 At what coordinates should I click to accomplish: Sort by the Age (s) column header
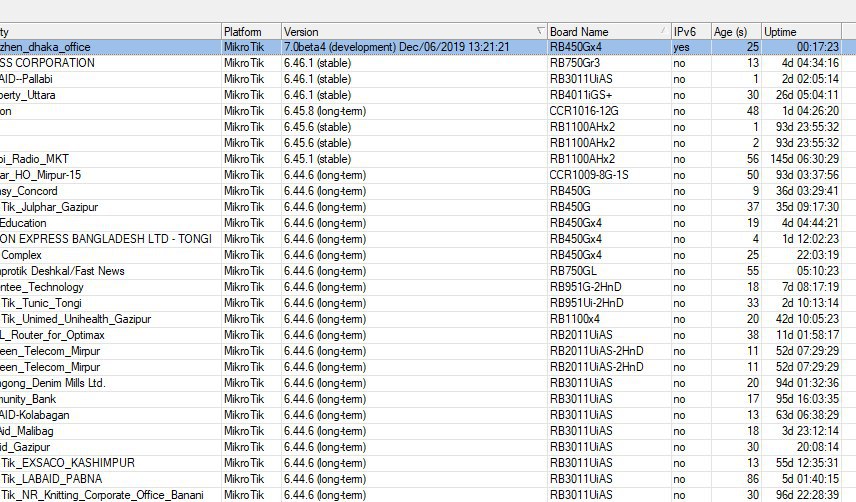736,32
